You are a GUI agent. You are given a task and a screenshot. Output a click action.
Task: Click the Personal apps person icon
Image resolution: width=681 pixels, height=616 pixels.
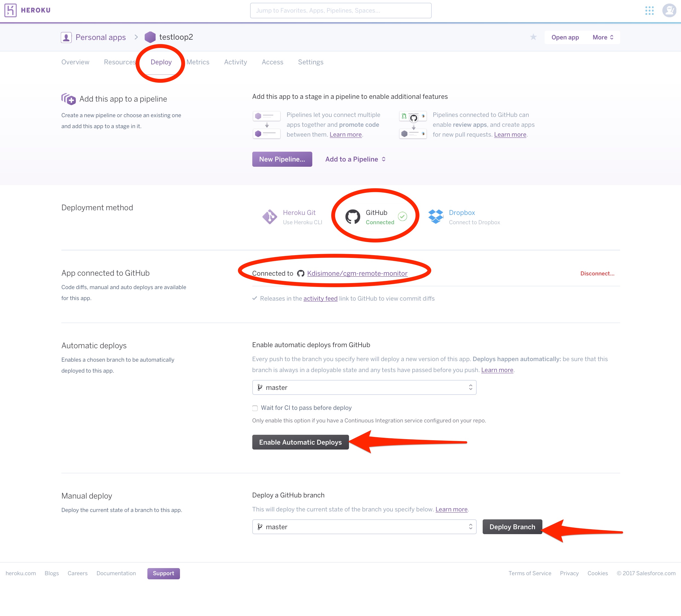coord(66,37)
